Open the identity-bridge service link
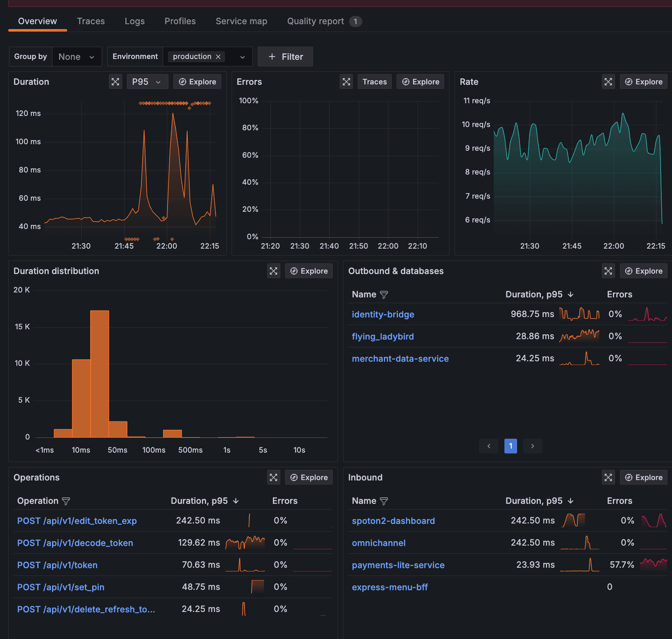The width and height of the screenshot is (672, 639). [x=382, y=314]
